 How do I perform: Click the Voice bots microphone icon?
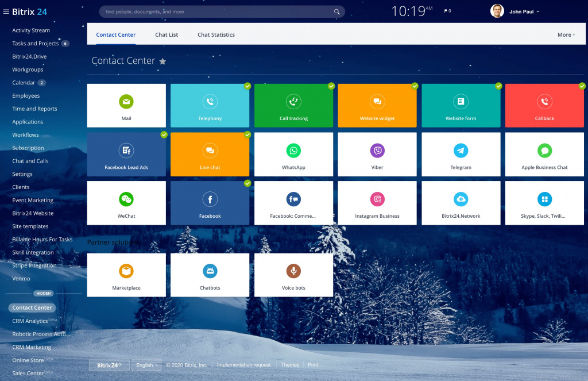(x=293, y=271)
